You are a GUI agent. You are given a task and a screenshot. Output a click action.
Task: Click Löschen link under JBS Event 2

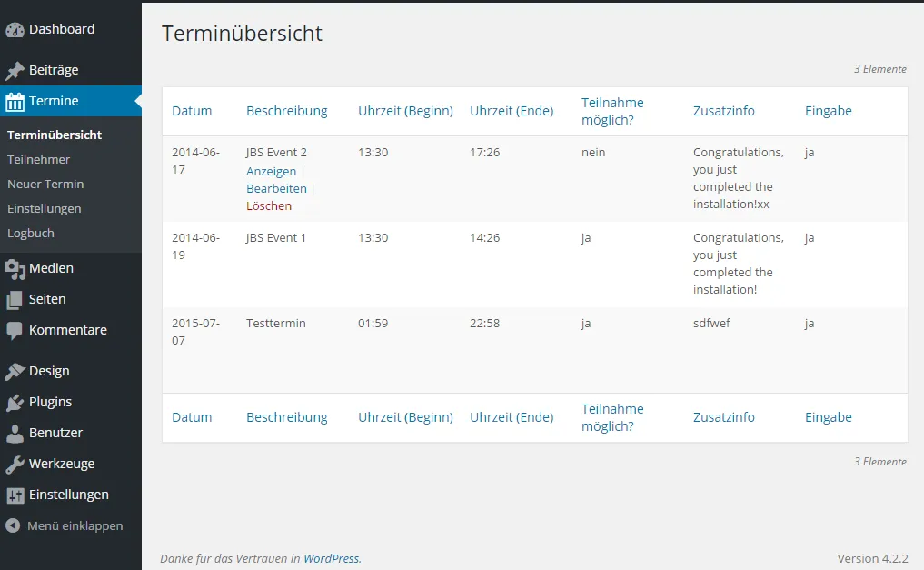click(269, 205)
